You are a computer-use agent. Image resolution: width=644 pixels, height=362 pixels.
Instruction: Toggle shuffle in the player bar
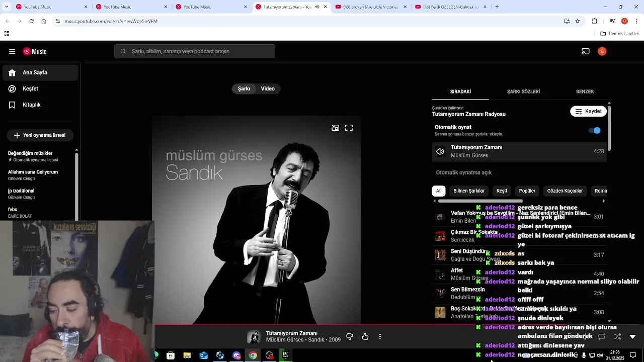[x=617, y=336]
